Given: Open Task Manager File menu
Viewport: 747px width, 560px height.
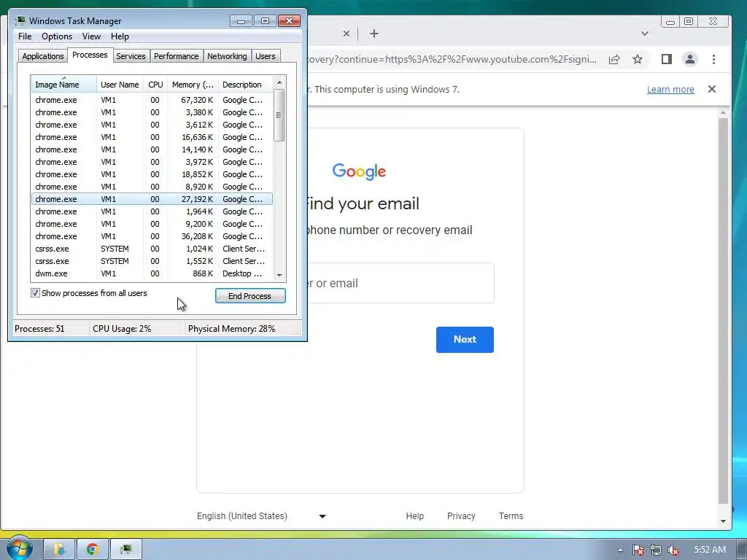Looking at the screenshot, I should click(25, 36).
